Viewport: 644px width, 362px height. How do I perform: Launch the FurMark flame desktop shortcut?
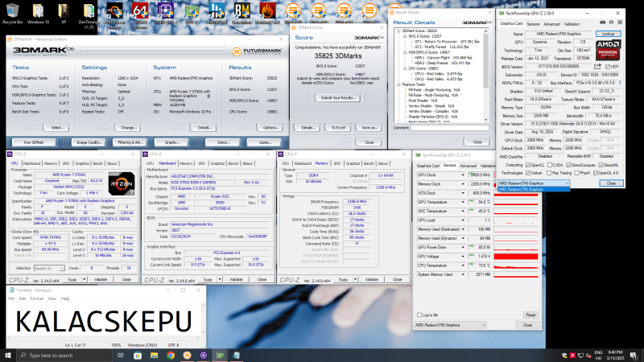[267, 13]
